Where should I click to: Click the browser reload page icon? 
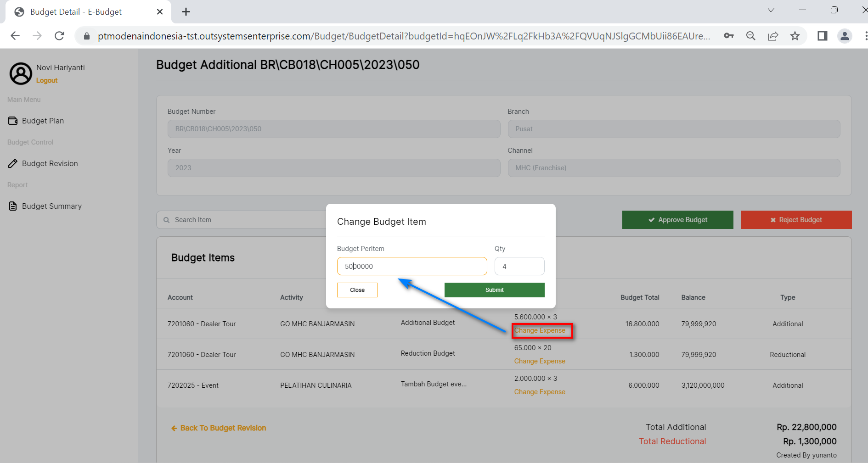pos(59,36)
